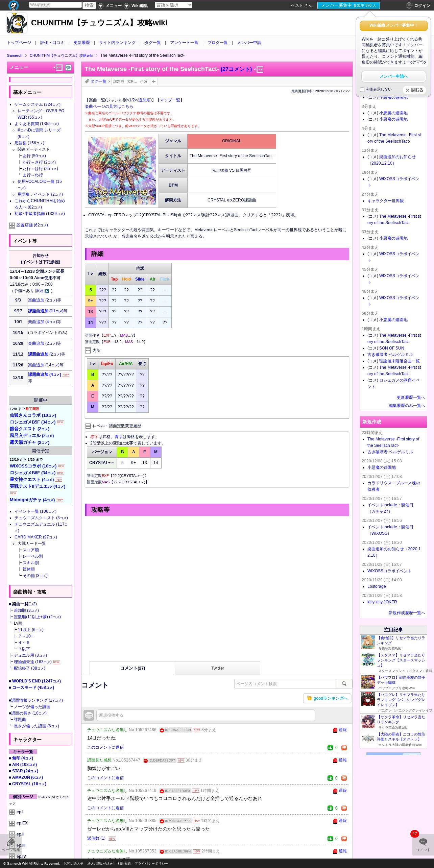The width and height of the screenshot is (434, 868).
Task: Click the magnifier comment search button
Action: [344, 683]
